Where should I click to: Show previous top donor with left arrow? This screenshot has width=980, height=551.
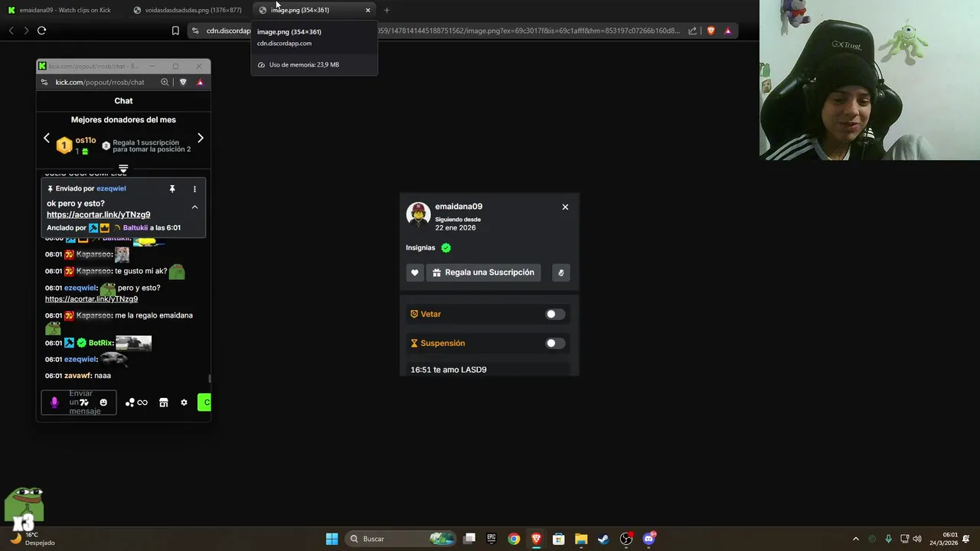(x=47, y=139)
